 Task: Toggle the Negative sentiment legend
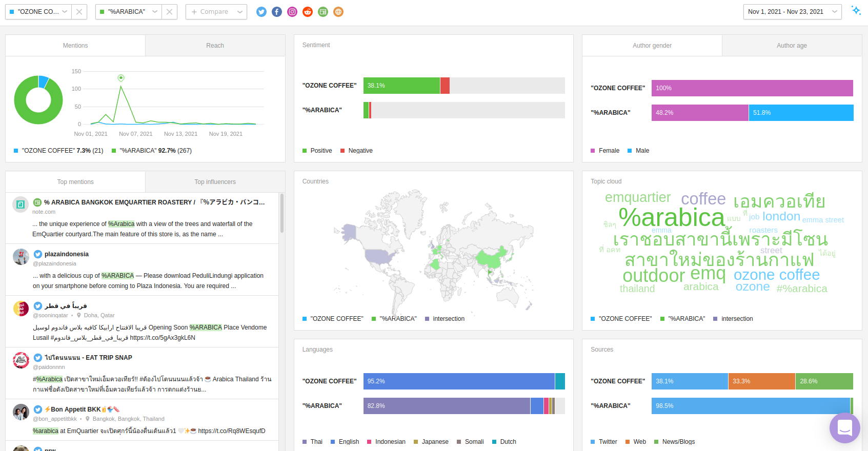(x=357, y=151)
